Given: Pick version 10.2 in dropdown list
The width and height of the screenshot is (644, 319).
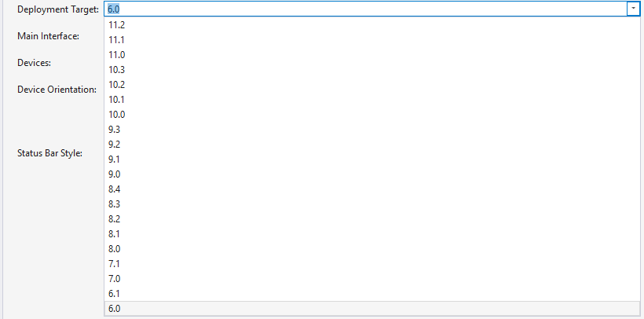Looking at the screenshot, I should [117, 85].
